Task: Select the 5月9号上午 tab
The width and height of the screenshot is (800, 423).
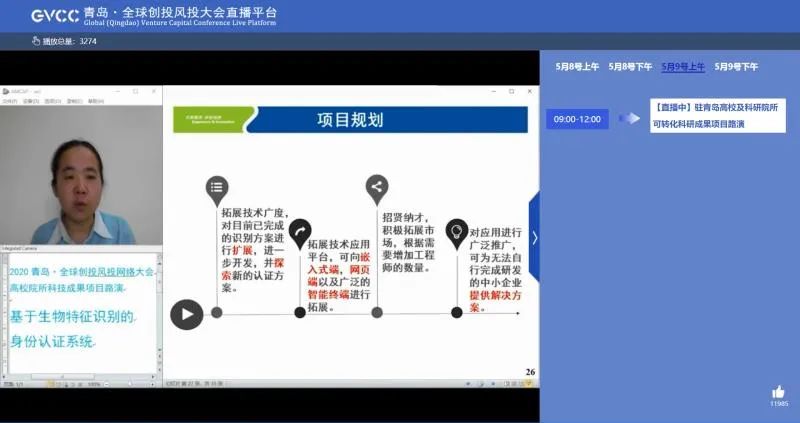Action: pyautogui.click(x=683, y=67)
